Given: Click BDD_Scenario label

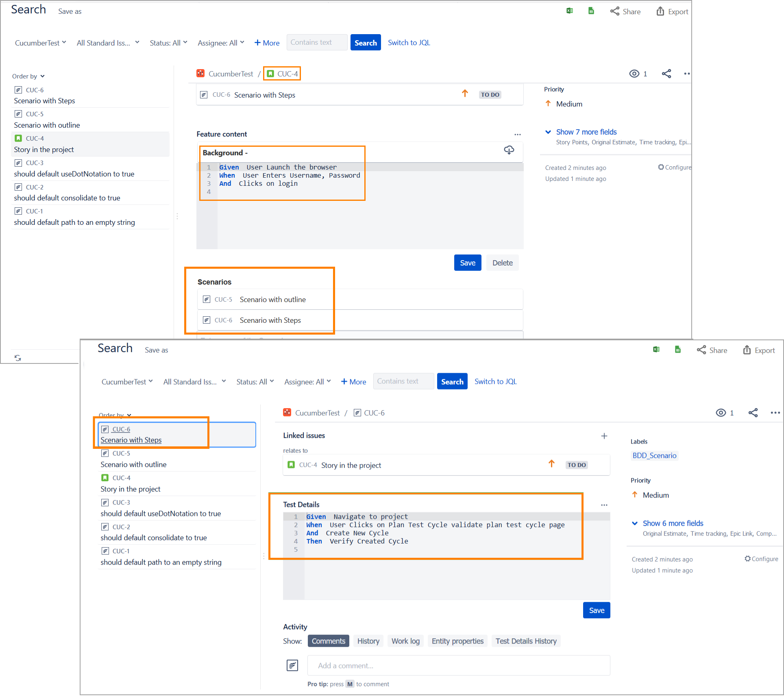Looking at the screenshot, I should point(654,455).
